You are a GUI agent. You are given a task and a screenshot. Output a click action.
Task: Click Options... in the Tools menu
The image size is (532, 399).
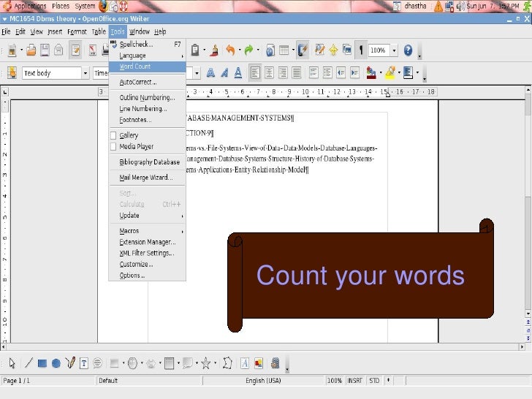[x=132, y=275]
